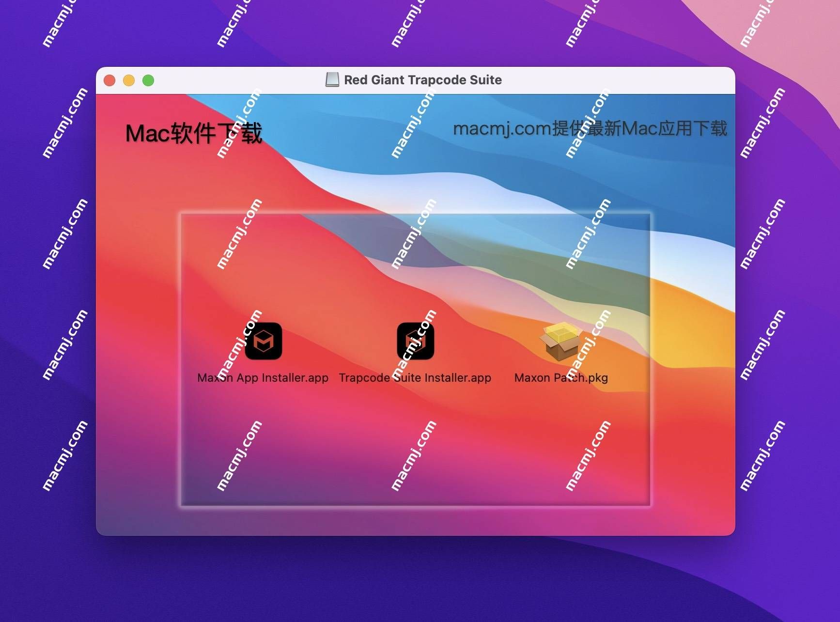This screenshot has height=622, width=840.
Task: Select the Maxon App Installer.app label
Action: coord(263,378)
